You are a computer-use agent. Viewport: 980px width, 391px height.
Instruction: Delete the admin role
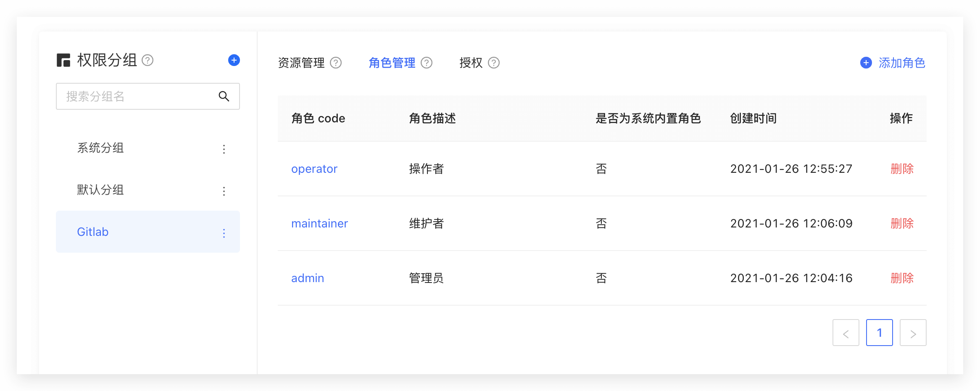902,278
